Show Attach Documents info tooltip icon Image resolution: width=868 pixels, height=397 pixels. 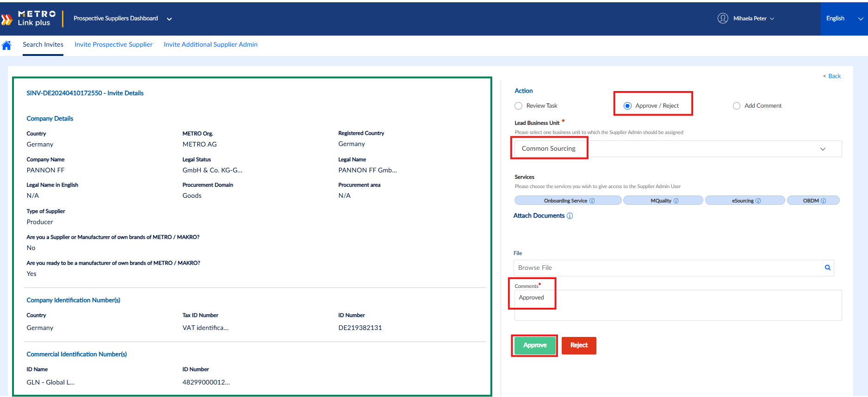point(570,216)
